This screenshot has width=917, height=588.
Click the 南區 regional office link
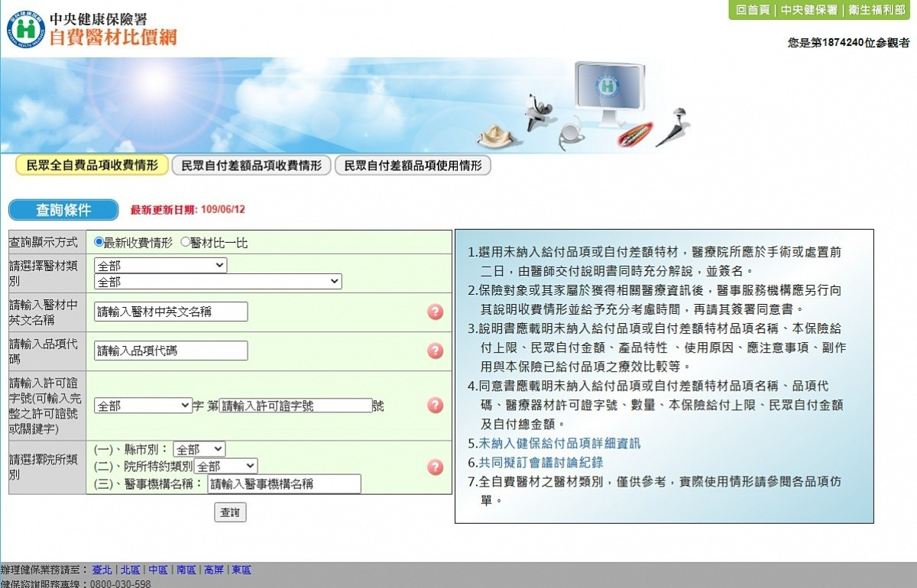(x=186, y=570)
